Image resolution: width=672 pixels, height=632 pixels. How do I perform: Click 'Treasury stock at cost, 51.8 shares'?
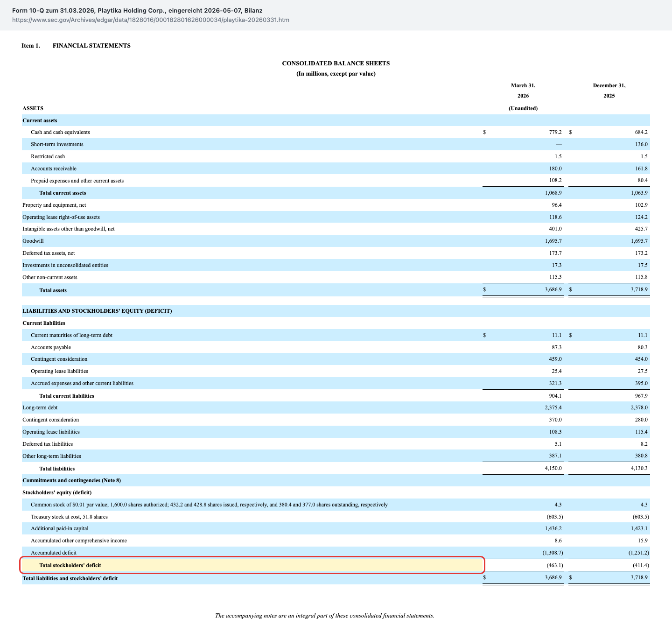click(x=69, y=517)
